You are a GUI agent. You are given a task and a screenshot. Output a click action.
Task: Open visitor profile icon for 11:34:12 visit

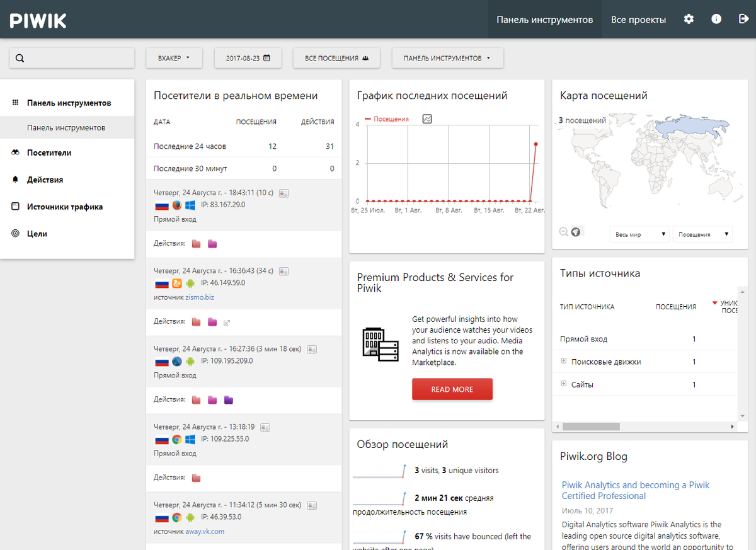pyautogui.click(x=312, y=505)
